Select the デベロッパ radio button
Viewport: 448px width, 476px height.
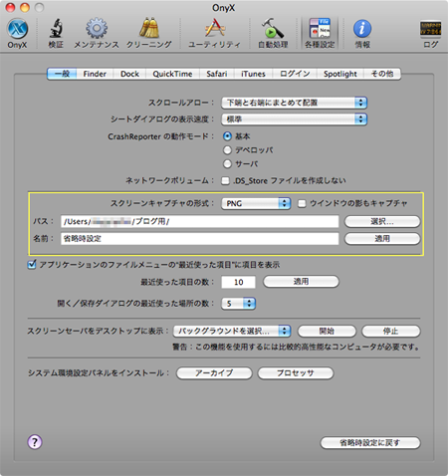tap(227, 150)
